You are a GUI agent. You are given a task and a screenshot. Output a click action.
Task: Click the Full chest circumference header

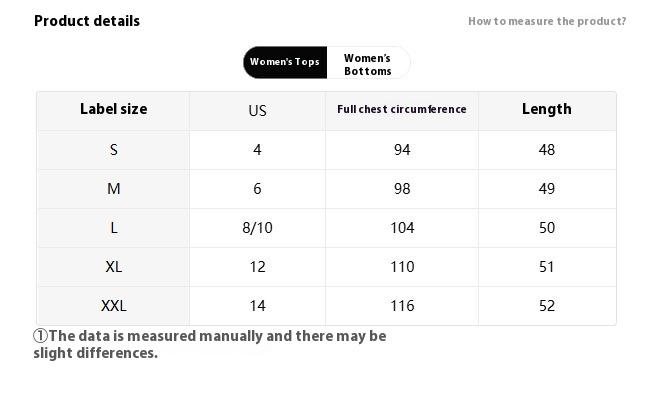click(402, 109)
